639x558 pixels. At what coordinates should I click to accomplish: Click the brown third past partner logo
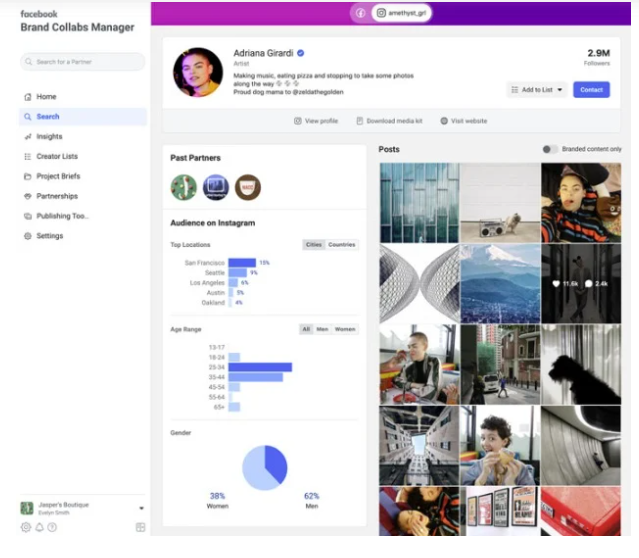pos(248,187)
